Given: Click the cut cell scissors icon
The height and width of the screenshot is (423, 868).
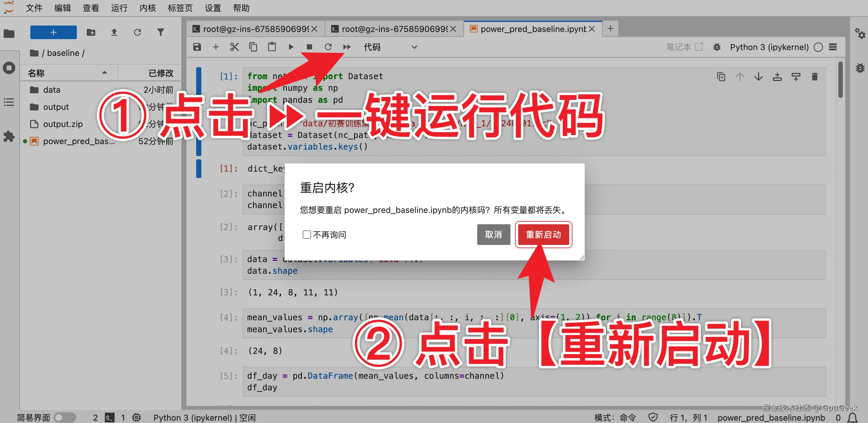Looking at the screenshot, I should point(234,47).
